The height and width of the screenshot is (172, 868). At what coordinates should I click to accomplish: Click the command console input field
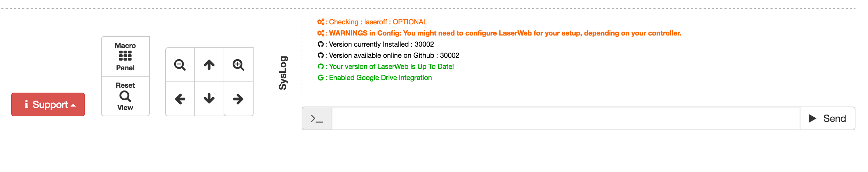tap(566, 118)
